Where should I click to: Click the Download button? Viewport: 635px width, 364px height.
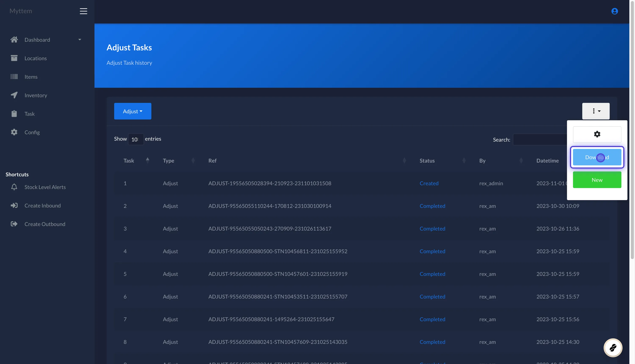point(597,157)
